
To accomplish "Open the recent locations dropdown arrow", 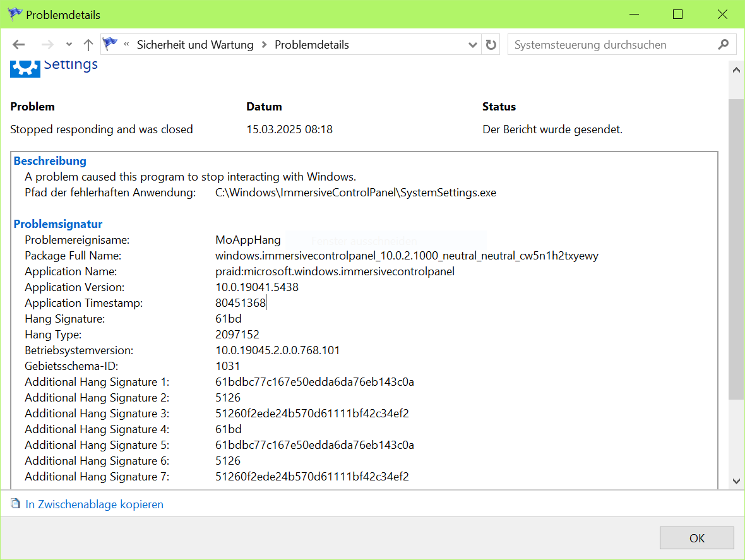I will click(69, 45).
